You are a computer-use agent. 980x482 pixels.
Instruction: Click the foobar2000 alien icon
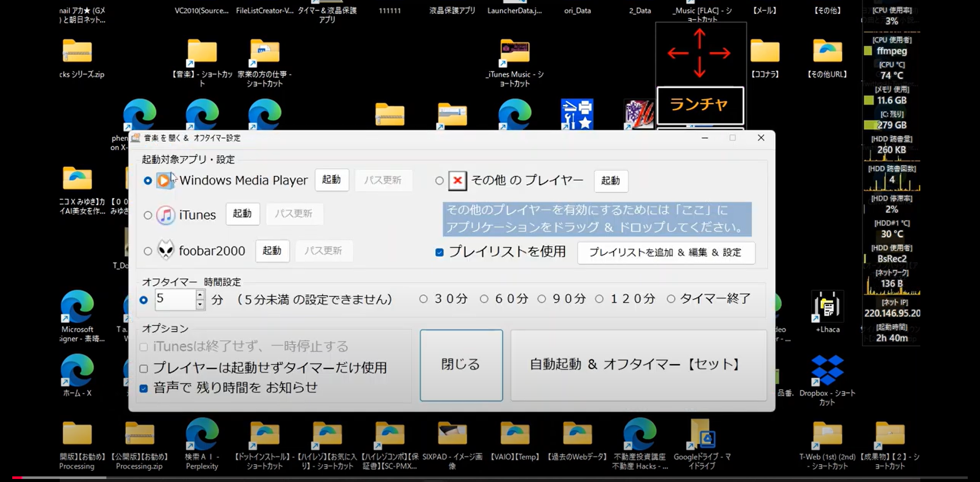(165, 250)
